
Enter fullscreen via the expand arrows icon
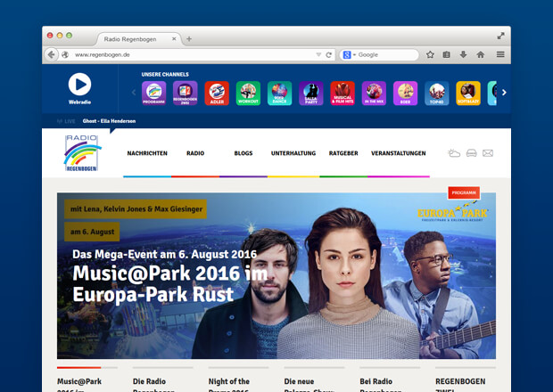[x=500, y=36]
